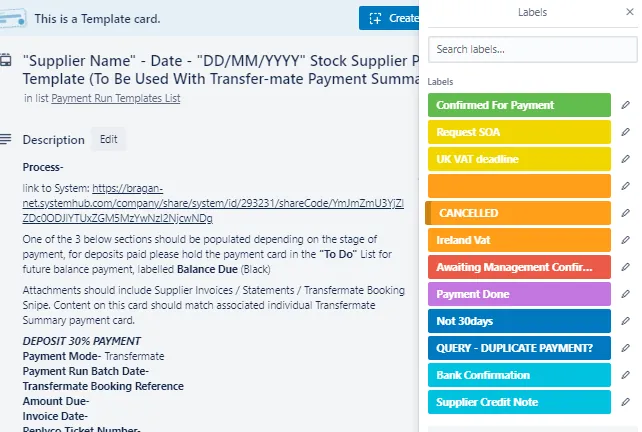Toggle the Bank Confirmation label
This screenshot has height=432, width=642.
[519, 375]
